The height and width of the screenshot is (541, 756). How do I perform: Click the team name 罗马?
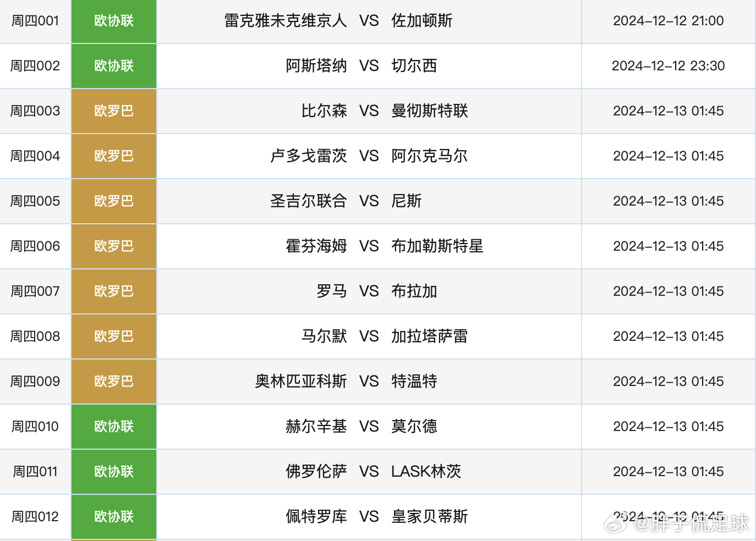[331, 291]
